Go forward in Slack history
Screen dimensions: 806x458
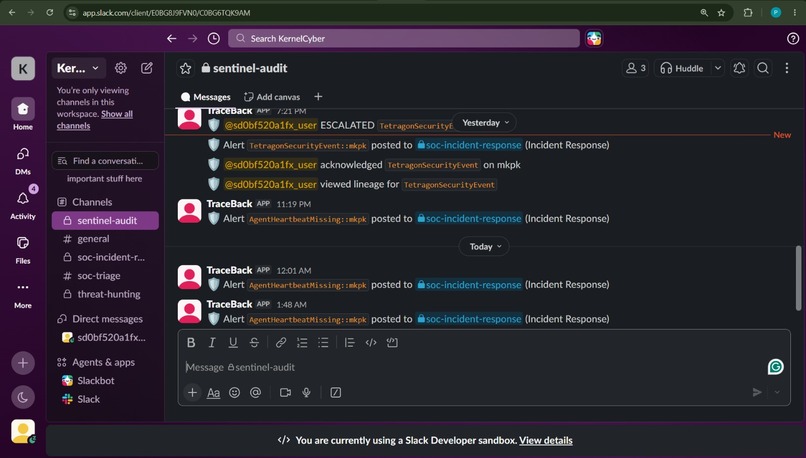192,39
